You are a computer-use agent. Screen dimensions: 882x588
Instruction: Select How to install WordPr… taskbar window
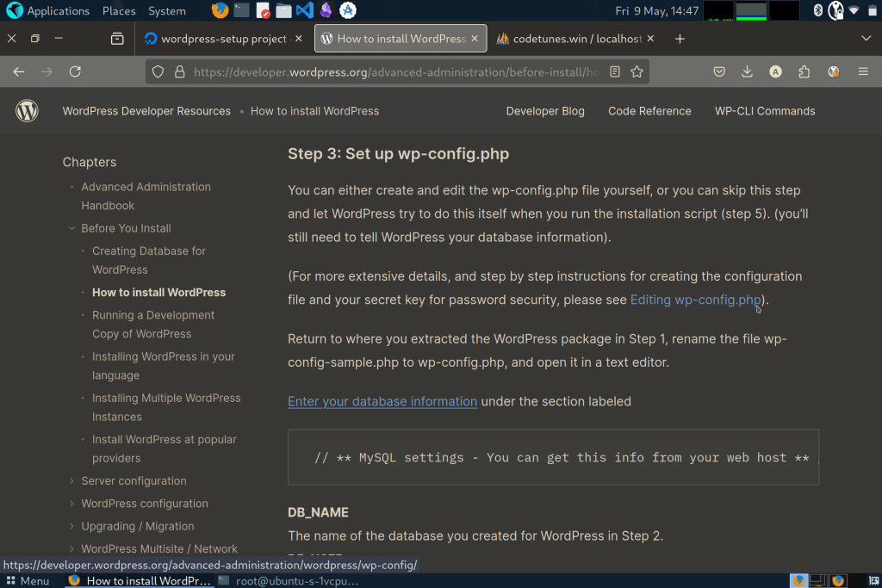pos(140,581)
